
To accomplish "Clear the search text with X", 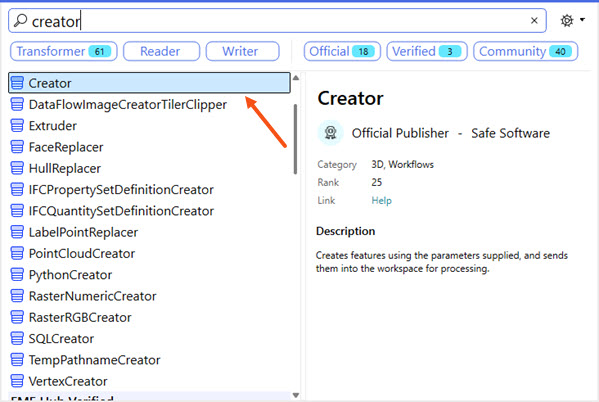I will [x=534, y=21].
